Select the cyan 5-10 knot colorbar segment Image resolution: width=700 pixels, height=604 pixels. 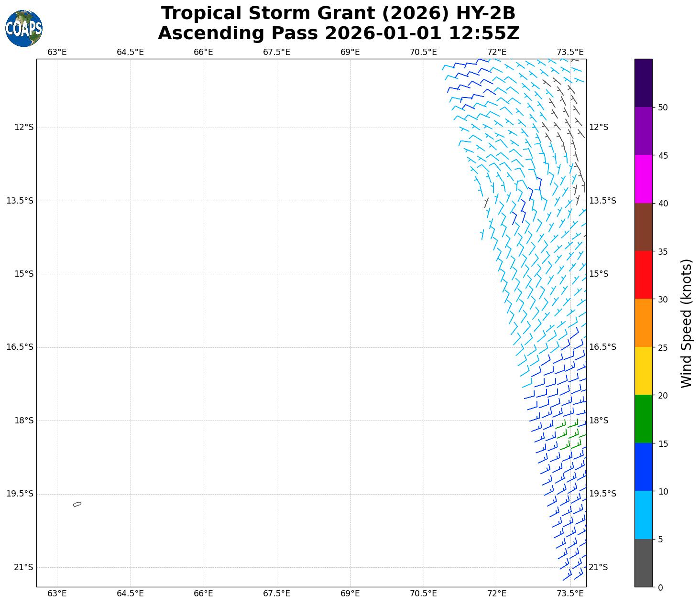643,515
